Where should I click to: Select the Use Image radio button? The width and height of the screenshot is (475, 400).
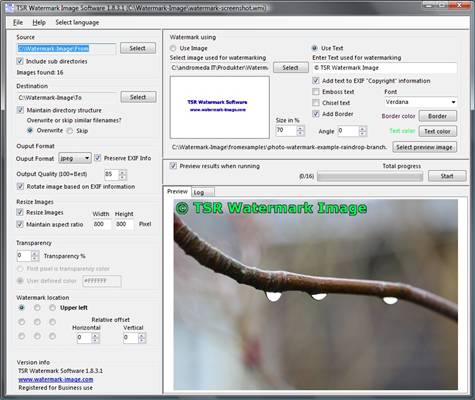point(173,48)
